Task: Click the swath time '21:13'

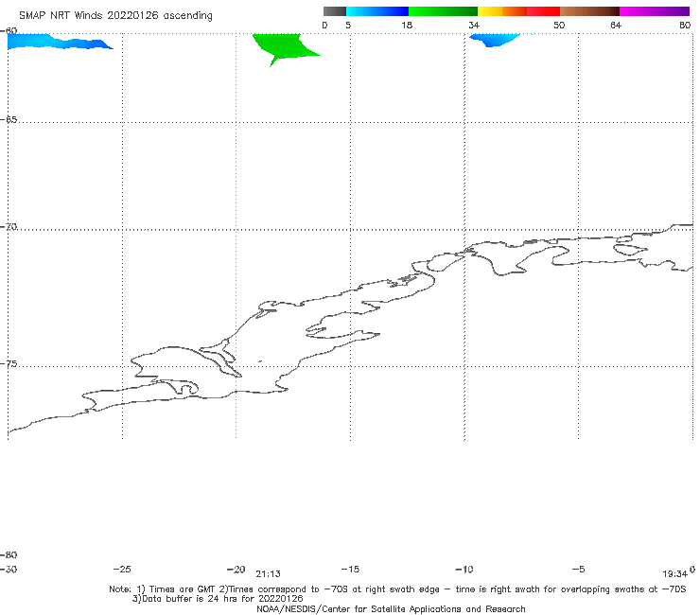Action: pyautogui.click(x=269, y=574)
